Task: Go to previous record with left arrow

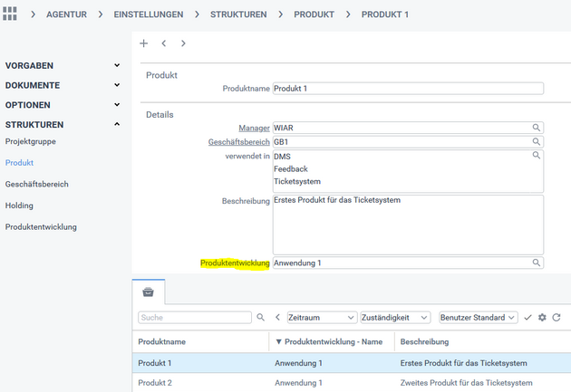Action: [x=163, y=43]
